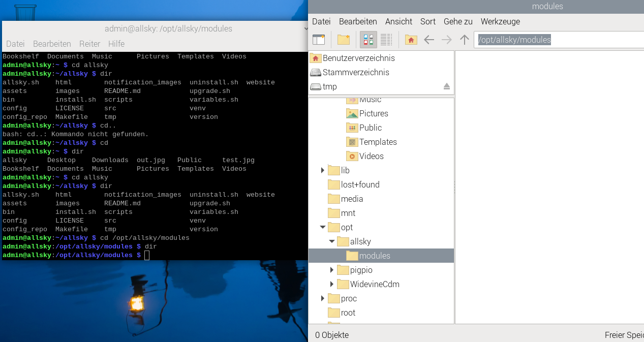Switch to detailed list view mode
The height and width of the screenshot is (342, 644).
(x=386, y=40)
